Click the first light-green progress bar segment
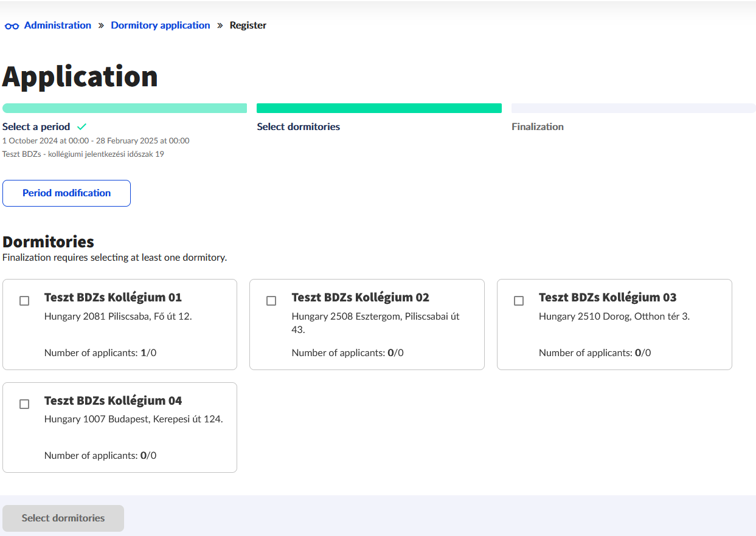This screenshot has height=536, width=756. pos(125,108)
